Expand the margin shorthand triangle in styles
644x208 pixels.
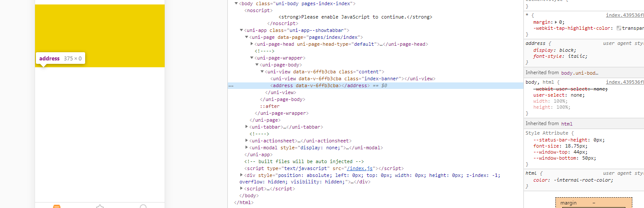(x=556, y=22)
